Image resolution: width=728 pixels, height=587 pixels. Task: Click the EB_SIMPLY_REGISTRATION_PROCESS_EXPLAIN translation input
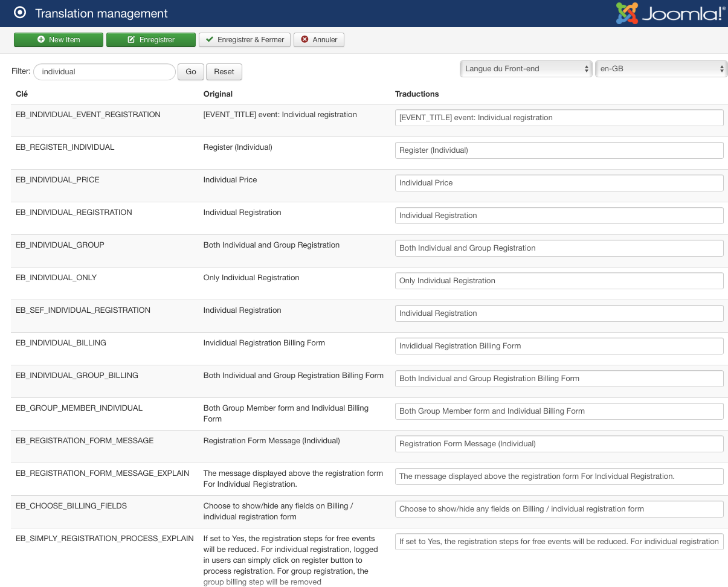pyautogui.click(x=559, y=542)
